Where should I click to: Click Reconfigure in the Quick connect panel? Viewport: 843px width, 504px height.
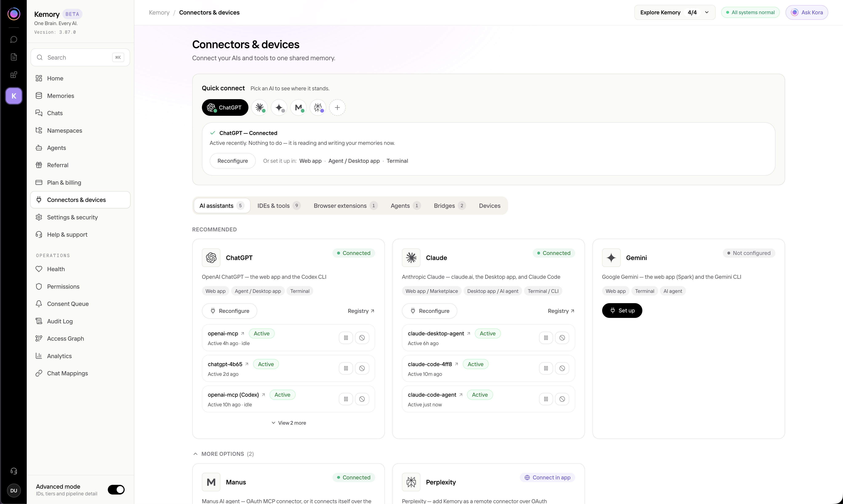(232, 161)
